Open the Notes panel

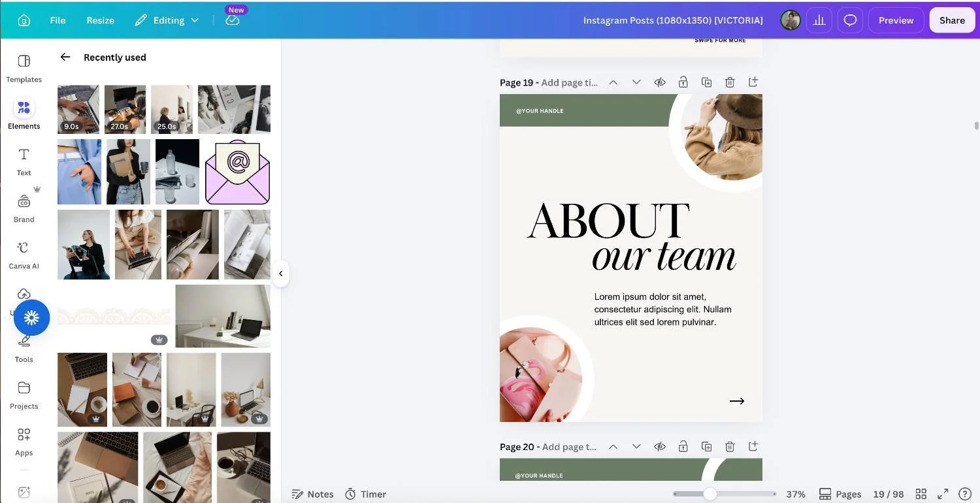(x=312, y=494)
